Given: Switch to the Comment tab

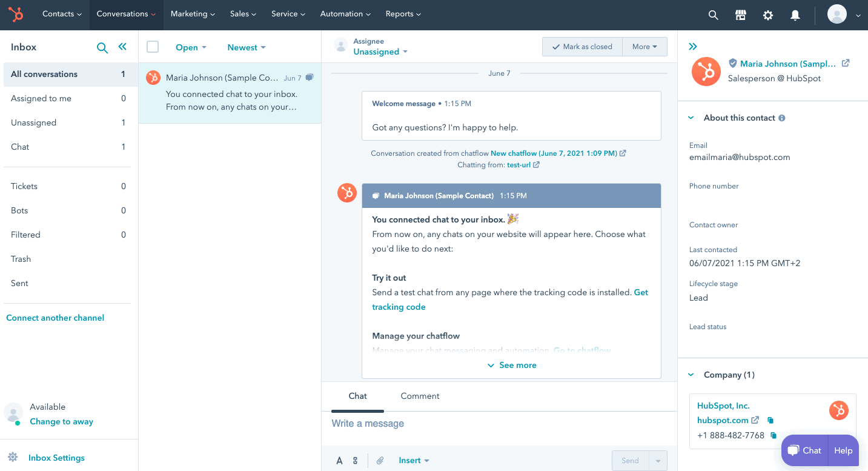Looking at the screenshot, I should pos(420,396).
